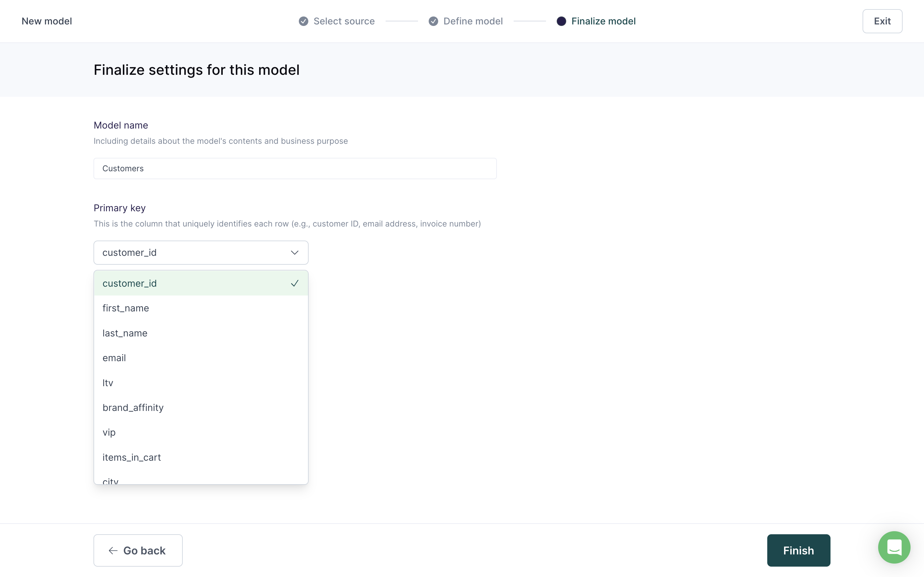Screen dimensions: 924x577
Task: Select first_name from primary key list
Action: pos(125,308)
